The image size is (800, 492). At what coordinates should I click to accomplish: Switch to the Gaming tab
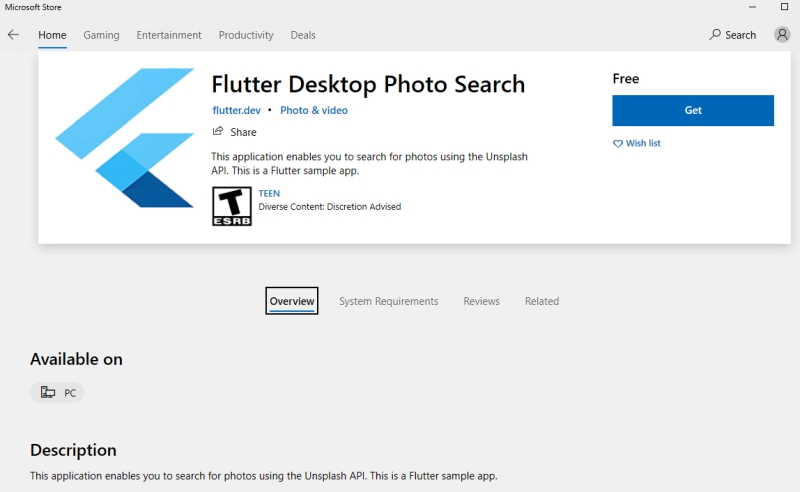pyautogui.click(x=101, y=35)
